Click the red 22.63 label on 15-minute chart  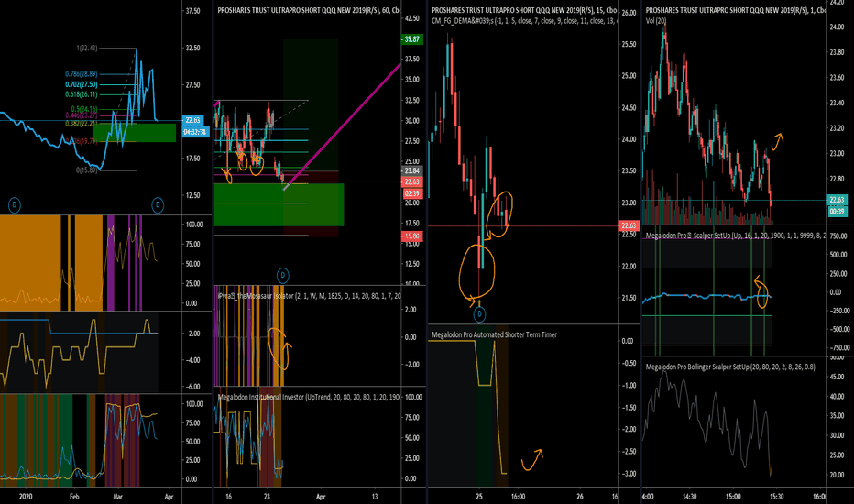pyautogui.click(x=628, y=225)
